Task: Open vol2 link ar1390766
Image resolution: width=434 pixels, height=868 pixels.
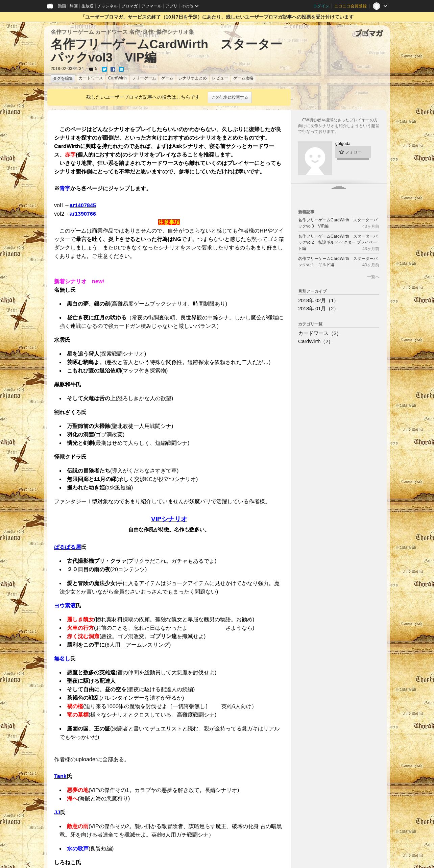Action: point(83,214)
